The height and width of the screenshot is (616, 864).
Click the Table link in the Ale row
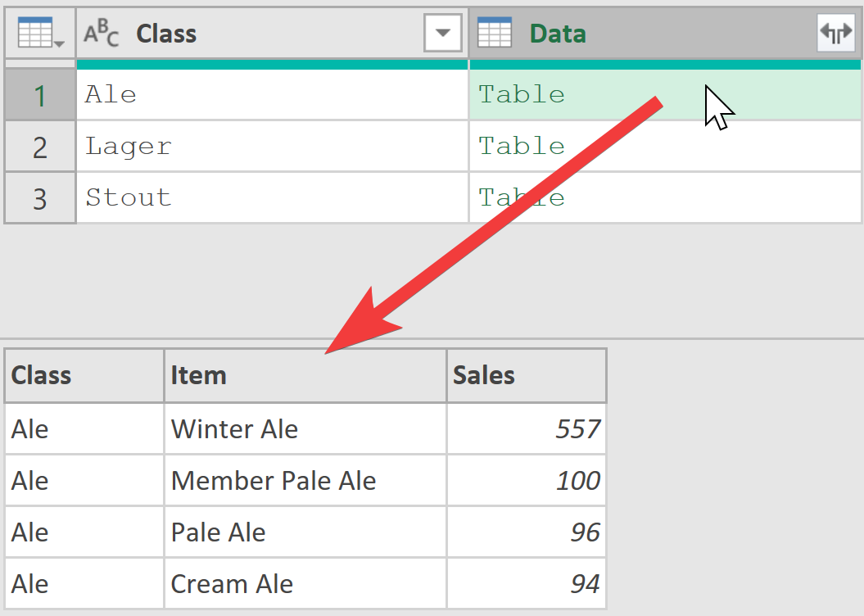point(521,95)
